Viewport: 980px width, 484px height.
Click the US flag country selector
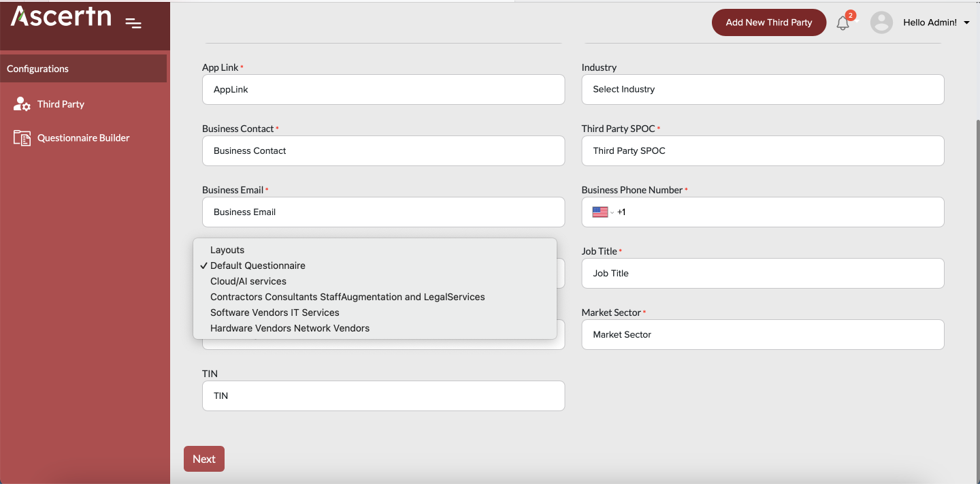(602, 212)
